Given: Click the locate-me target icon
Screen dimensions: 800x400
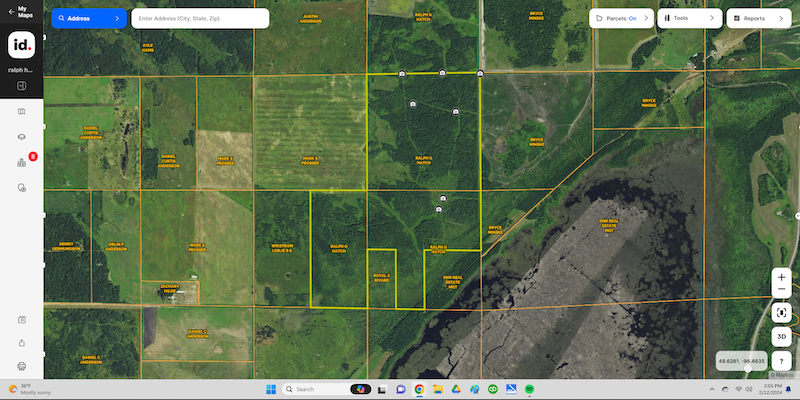Looking at the screenshot, I should click(x=782, y=313).
